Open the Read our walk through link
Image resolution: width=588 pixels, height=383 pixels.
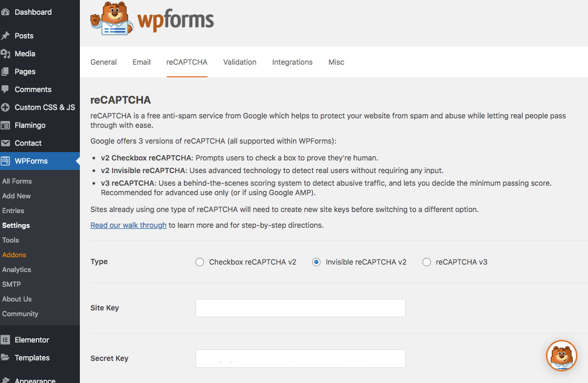click(x=128, y=225)
